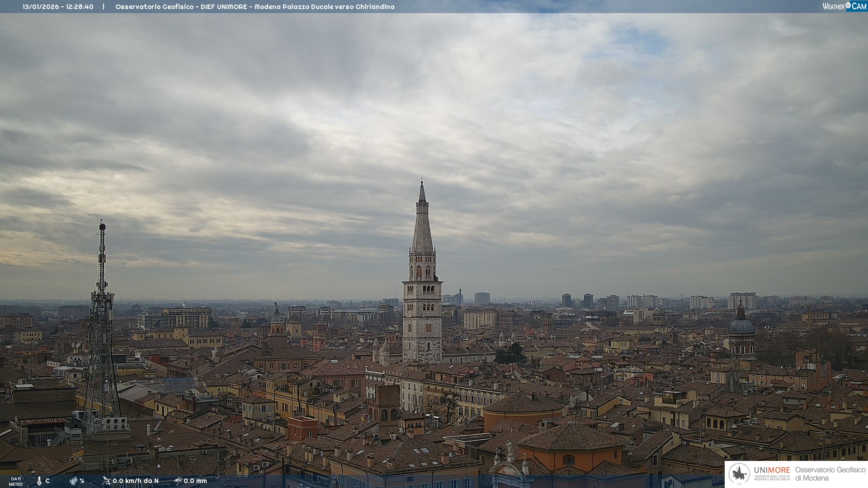The image size is (868, 488).
Task: Open Osservatorio Geofisico di Modena link
Action: click(x=830, y=474)
